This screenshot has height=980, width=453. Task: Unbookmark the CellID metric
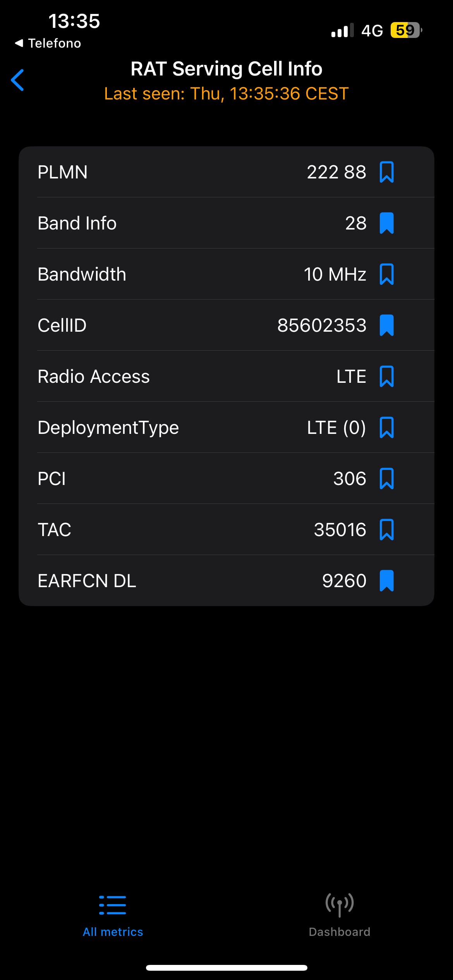coord(386,326)
